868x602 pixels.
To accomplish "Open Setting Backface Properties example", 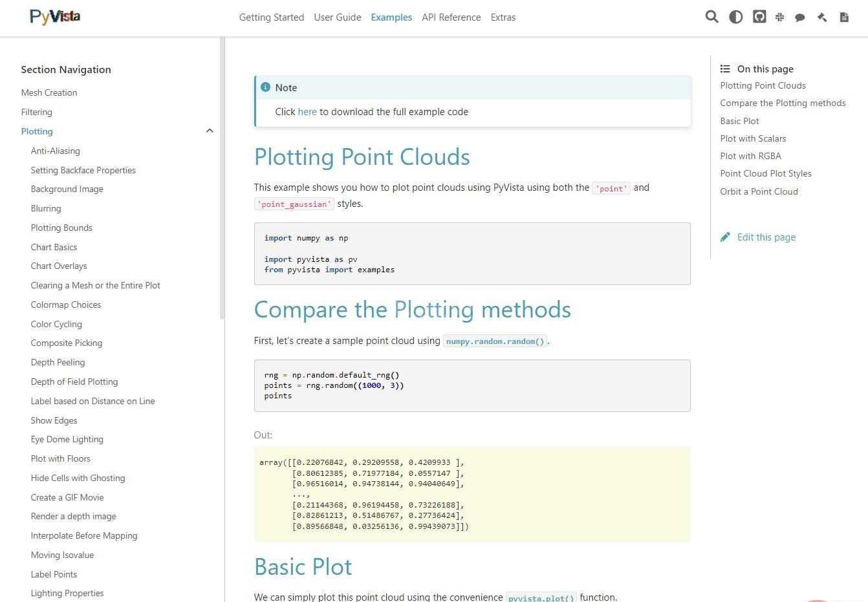I will 83,170.
